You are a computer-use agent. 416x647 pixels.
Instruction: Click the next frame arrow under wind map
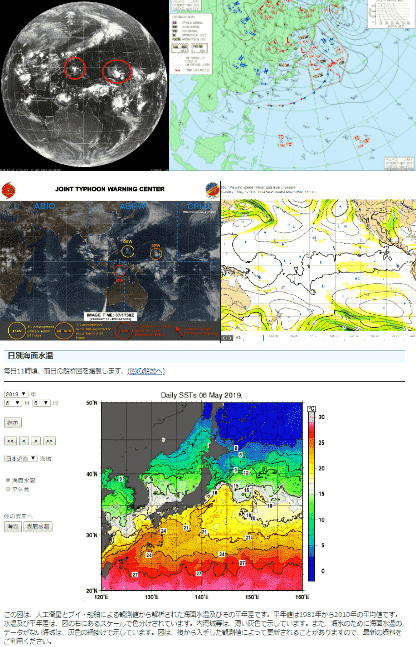[230, 338]
